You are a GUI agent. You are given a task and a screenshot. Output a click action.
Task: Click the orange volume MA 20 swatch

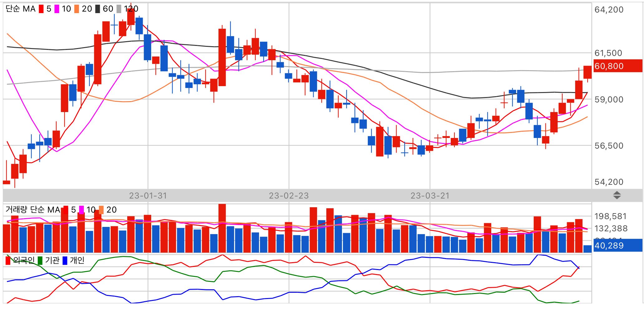click(x=101, y=210)
